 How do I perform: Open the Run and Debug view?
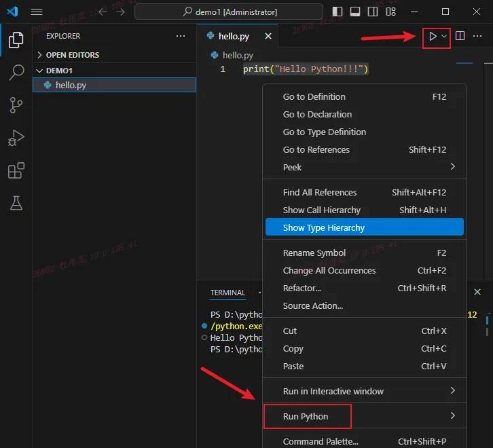click(16, 138)
